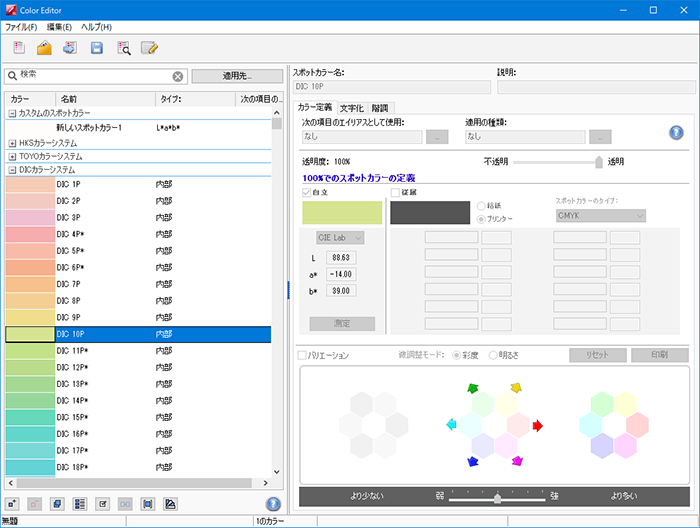The height and width of the screenshot is (528, 700).
Task: Select the 用紙 radio button
Action: (x=481, y=206)
